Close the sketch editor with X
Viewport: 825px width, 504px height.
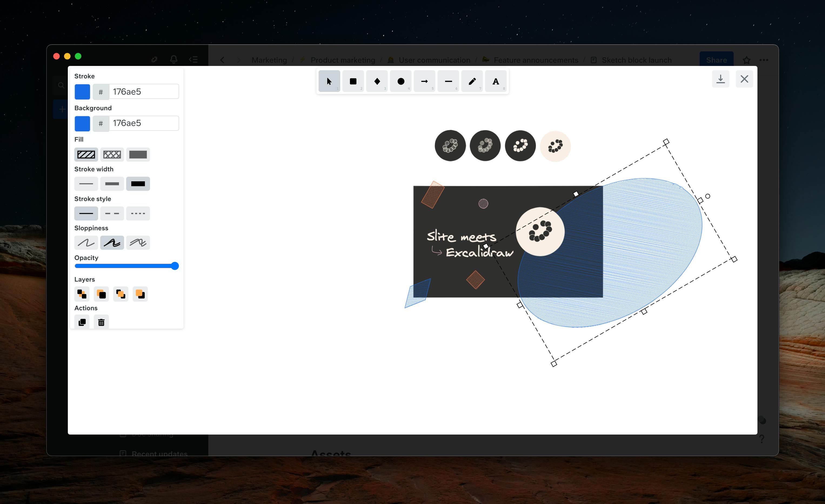click(744, 79)
